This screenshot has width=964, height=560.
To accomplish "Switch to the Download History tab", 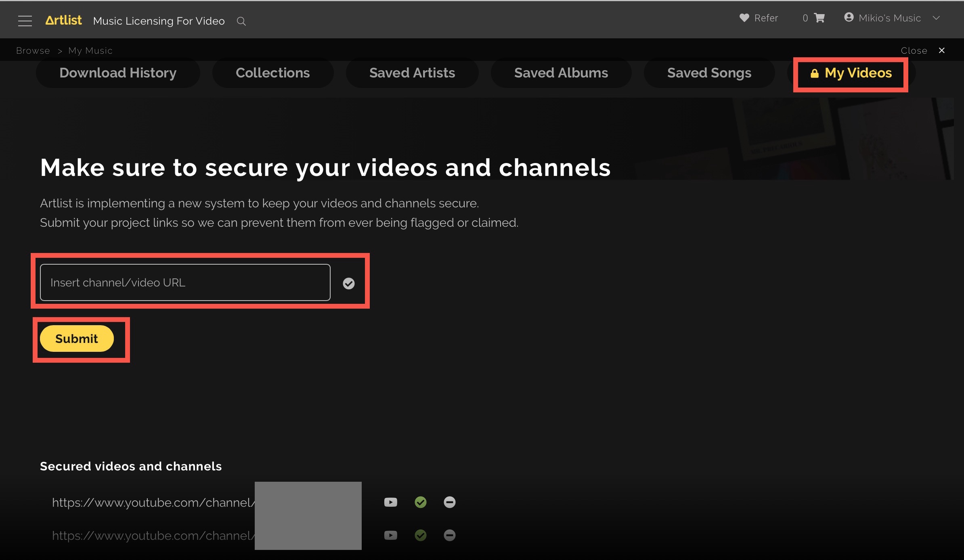I will pos(118,73).
